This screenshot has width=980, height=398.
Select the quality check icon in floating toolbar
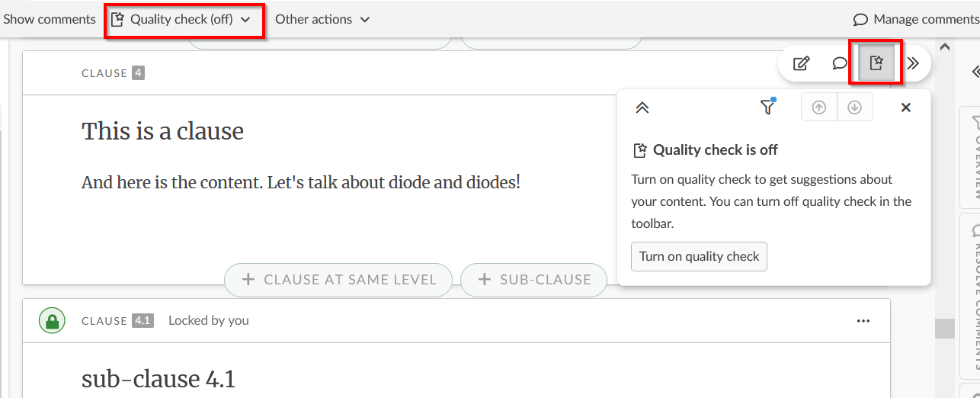pyautogui.click(x=876, y=63)
